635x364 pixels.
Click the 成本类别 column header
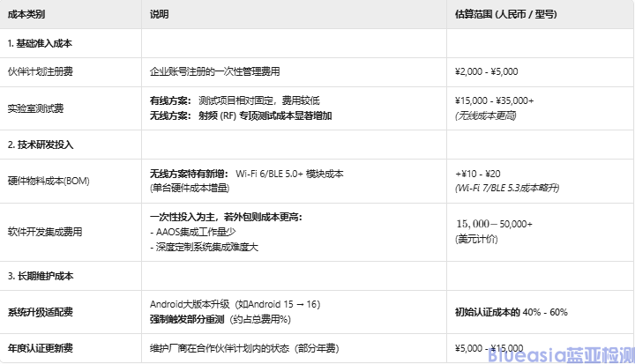point(26,15)
